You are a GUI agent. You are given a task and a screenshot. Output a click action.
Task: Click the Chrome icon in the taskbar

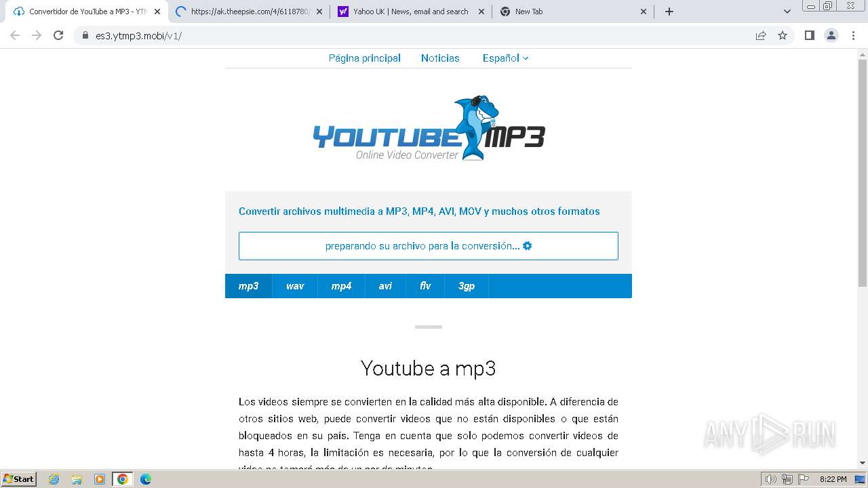pos(123,479)
